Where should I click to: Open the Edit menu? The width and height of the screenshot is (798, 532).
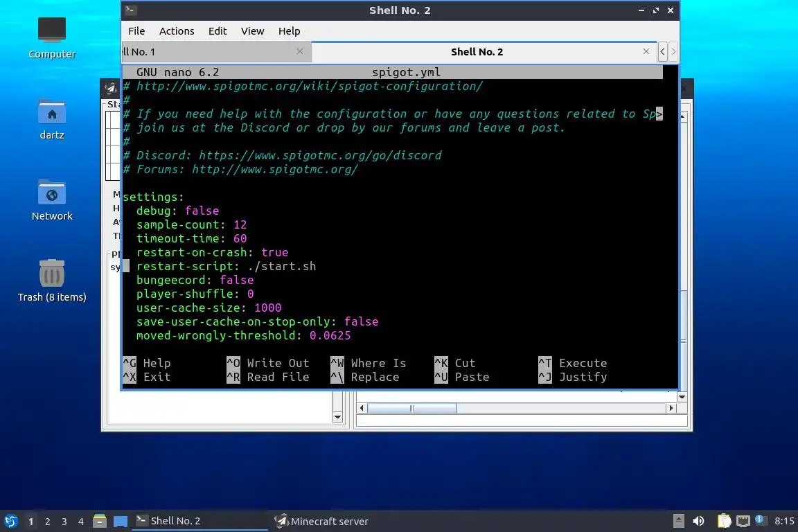[218, 31]
